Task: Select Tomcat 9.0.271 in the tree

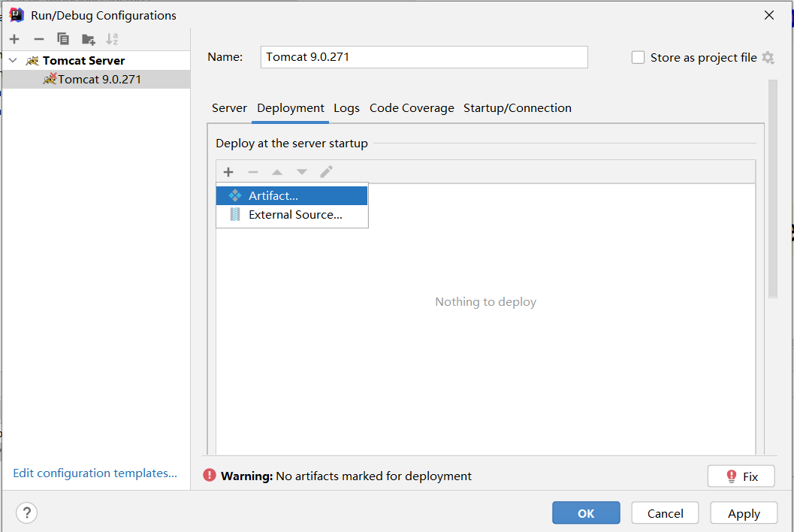Action: 96,80
